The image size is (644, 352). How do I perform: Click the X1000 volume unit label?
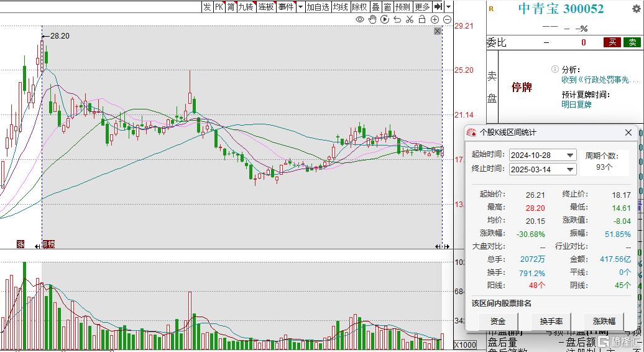(x=465, y=345)
